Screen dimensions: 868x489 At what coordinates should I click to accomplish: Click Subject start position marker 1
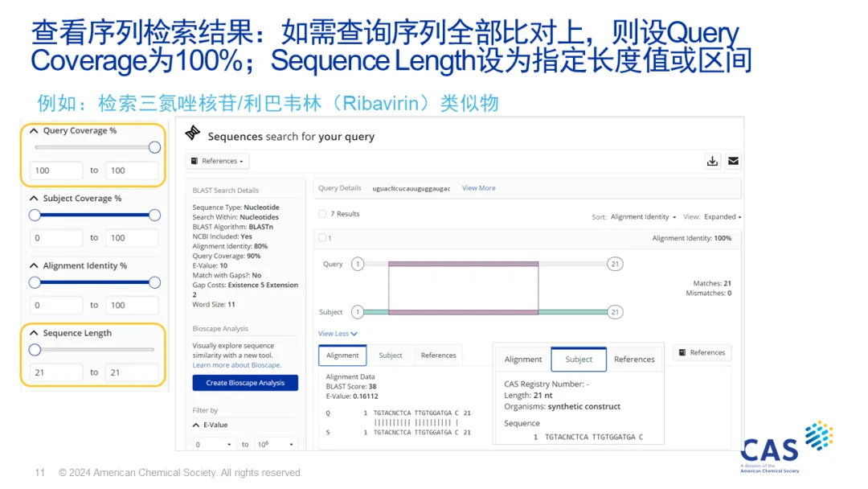[x=358, y=312]
